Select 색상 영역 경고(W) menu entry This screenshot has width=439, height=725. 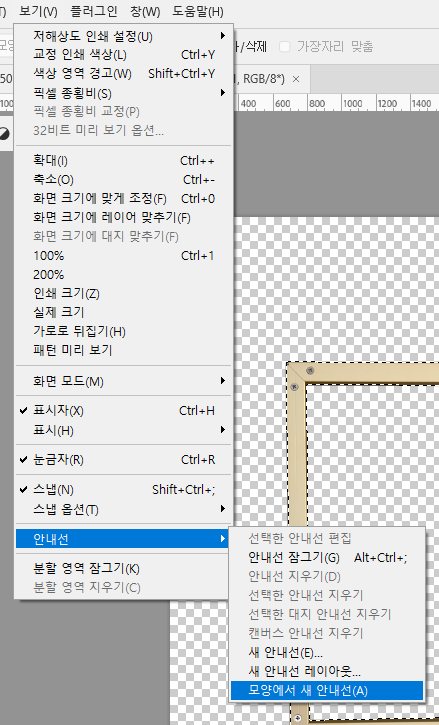[x=124, y=74]
